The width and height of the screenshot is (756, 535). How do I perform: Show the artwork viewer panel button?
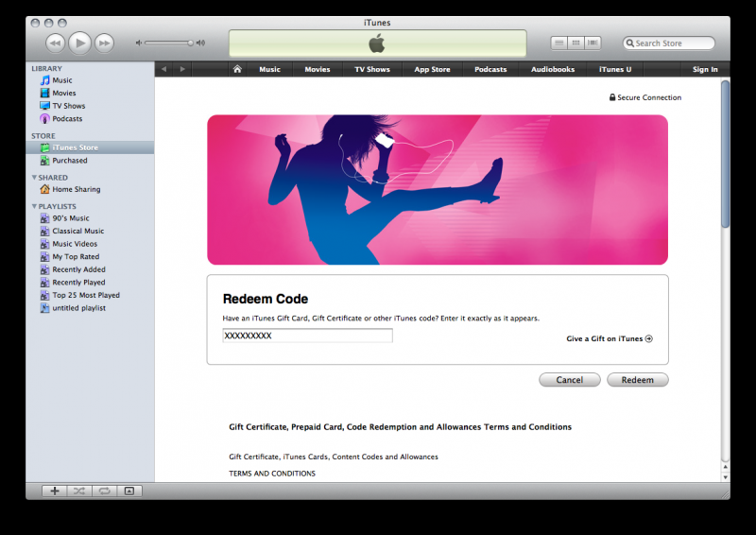point(129,491)
